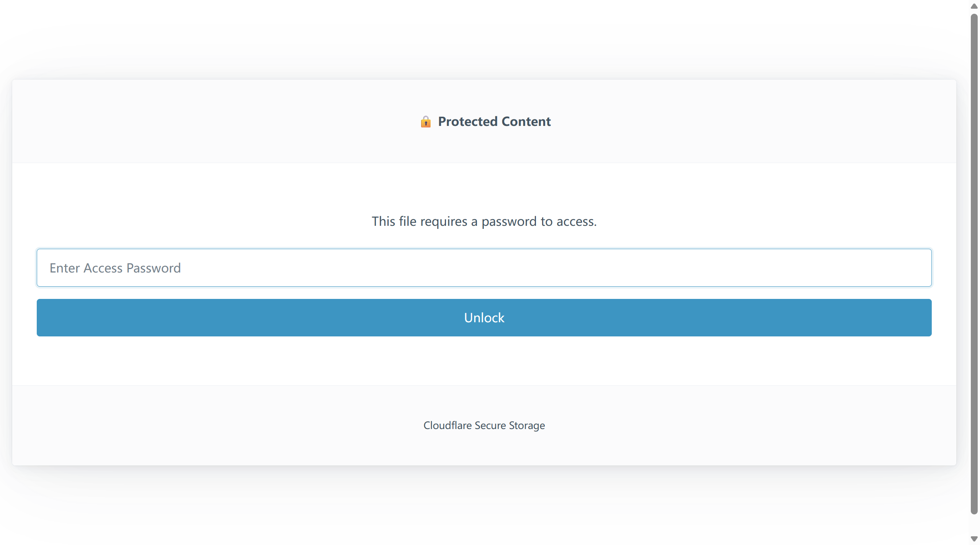Click the word "file" in the message

pos(407,221)
